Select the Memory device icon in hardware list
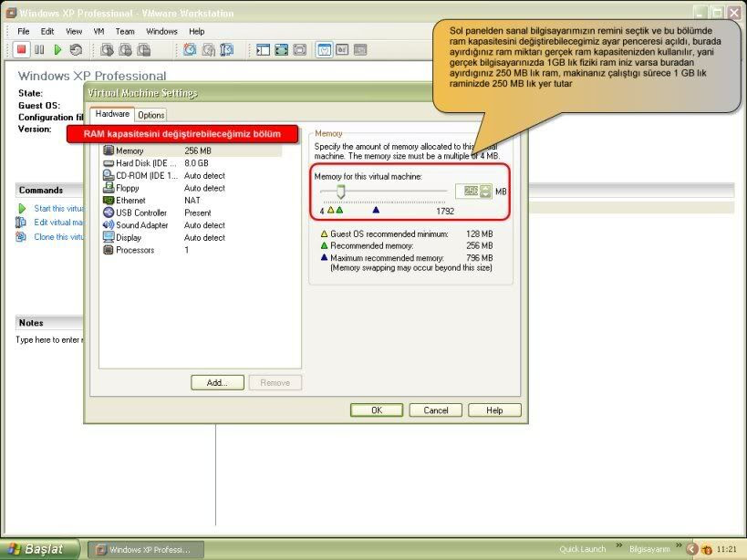 pyautogui.click(x=109, y=150)
